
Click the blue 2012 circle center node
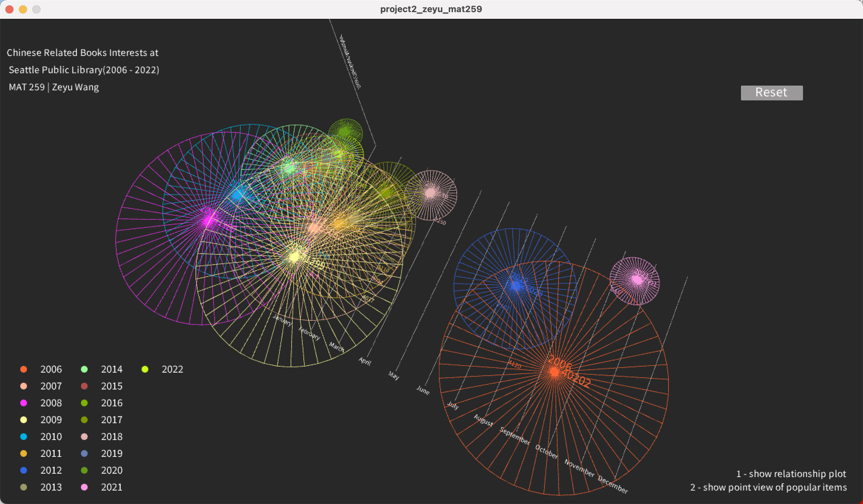point(515,285)
